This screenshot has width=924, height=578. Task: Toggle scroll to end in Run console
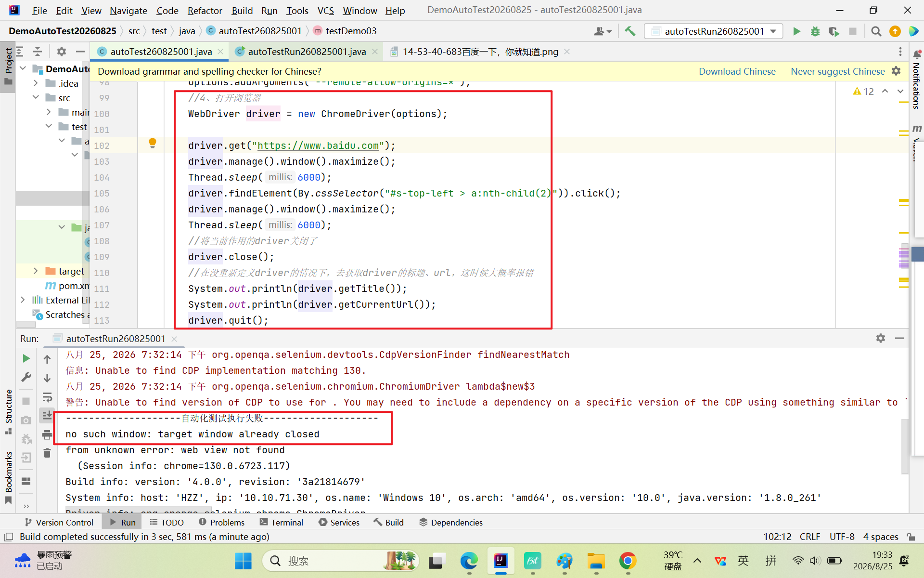click(47, 415)
